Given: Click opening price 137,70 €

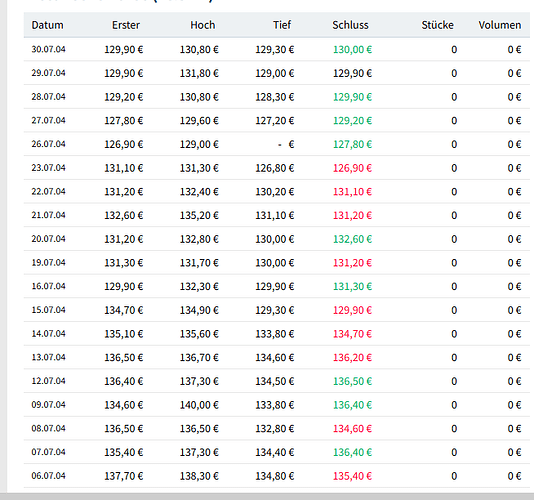Looking at the screenshot, I should pos(124,476).
